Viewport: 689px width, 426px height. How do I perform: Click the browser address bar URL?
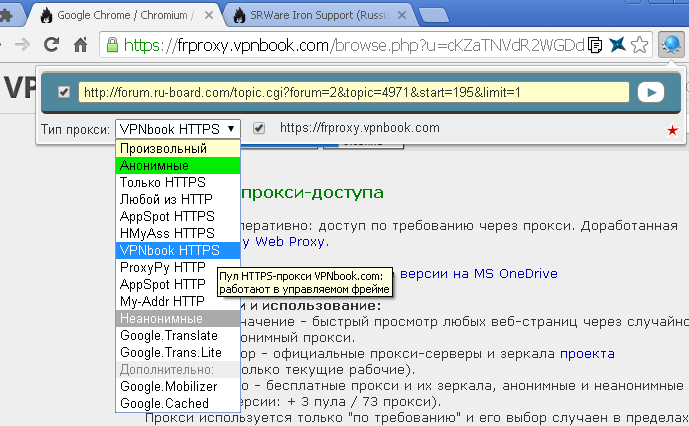tap(354, 45)
